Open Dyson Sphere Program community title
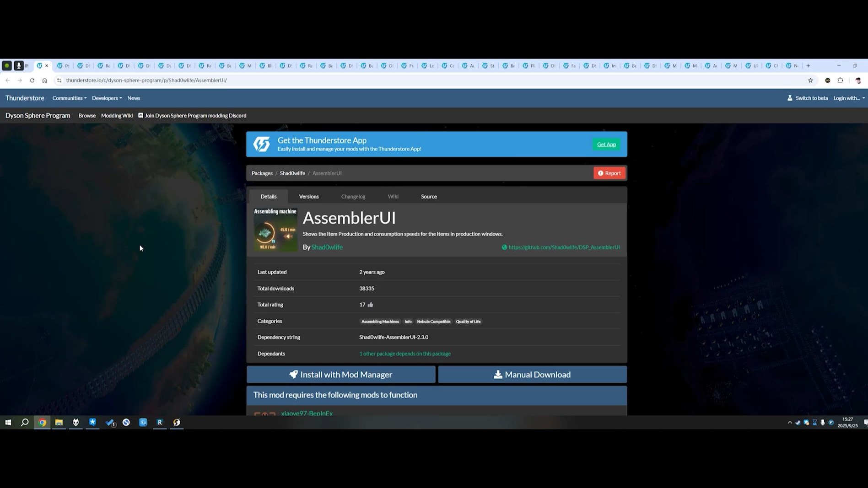Viewport: 868px width, 488px height. (x=38, y=116)
